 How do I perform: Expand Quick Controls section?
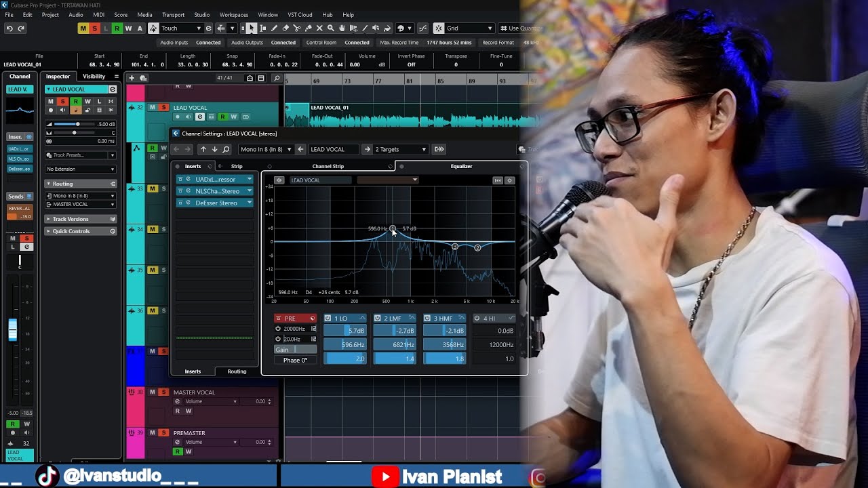pos(81,231)
